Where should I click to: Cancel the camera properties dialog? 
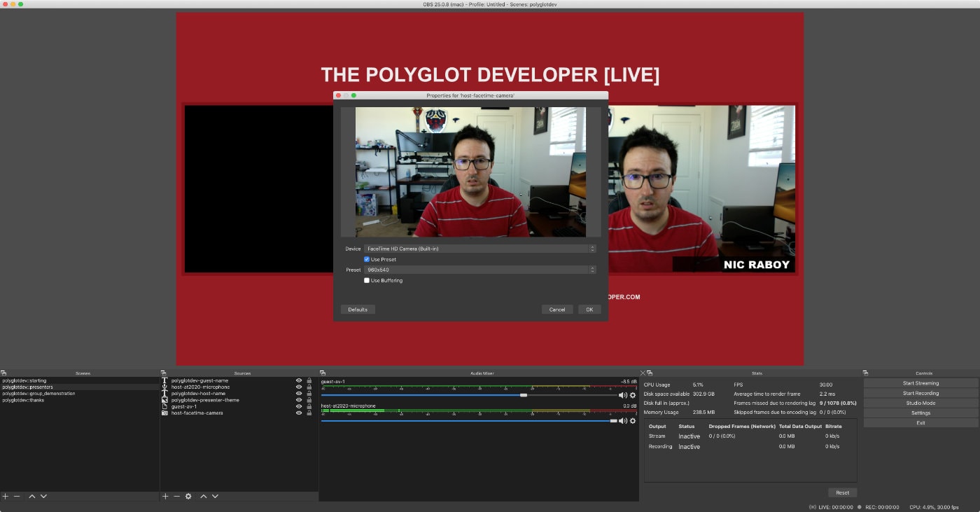click(557, 310)
